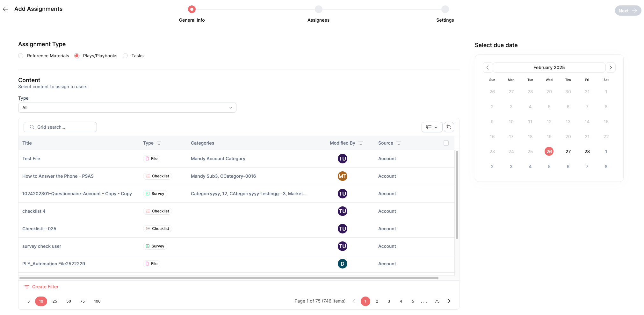Open the February 2025 month picker
The image size is (644, 315).
tap(549, 68)
